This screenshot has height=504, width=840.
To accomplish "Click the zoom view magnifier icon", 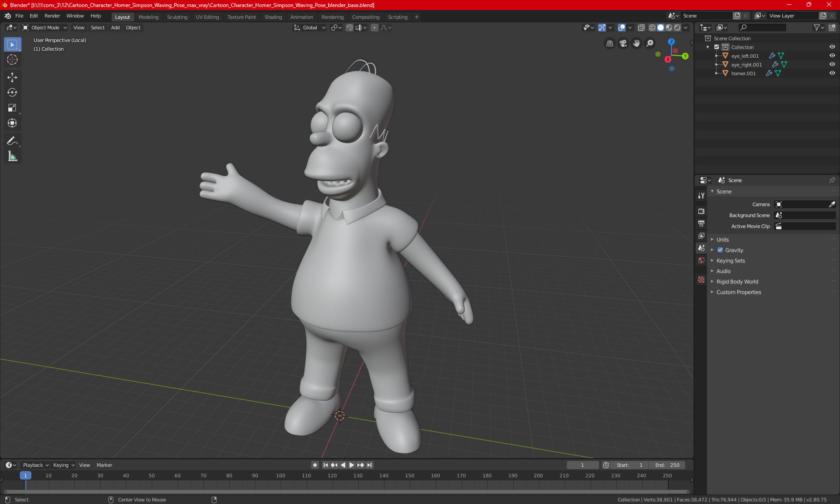I will pyautogui.click(x=650, y=43).
